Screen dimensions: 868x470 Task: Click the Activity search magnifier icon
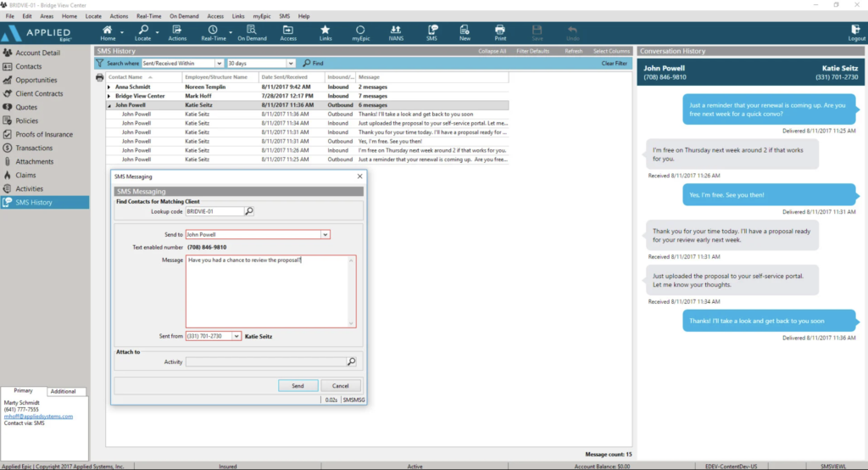[x=351, y=361]
